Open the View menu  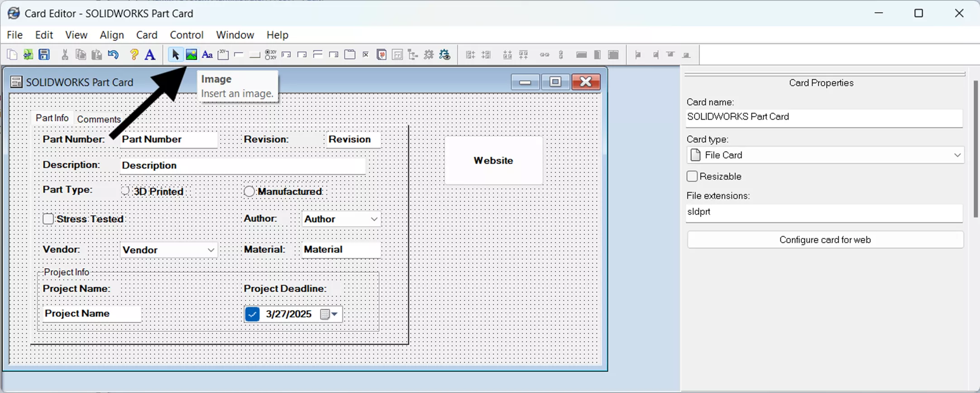(76, 35)
